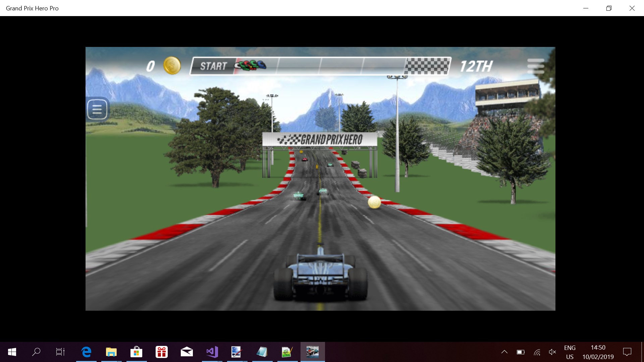Open File Explorer from taskbar
The image size is (644, 362).
tap(111, 352)
